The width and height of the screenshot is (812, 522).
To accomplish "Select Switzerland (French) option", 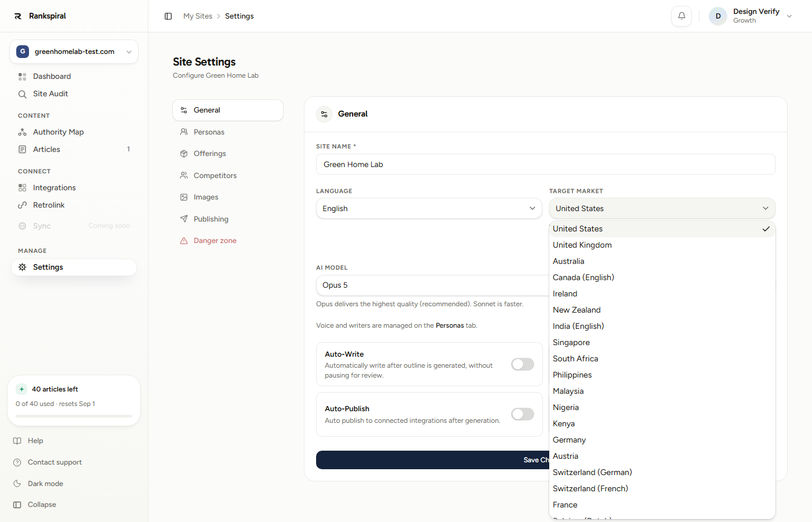I will (x=662, y=489).
